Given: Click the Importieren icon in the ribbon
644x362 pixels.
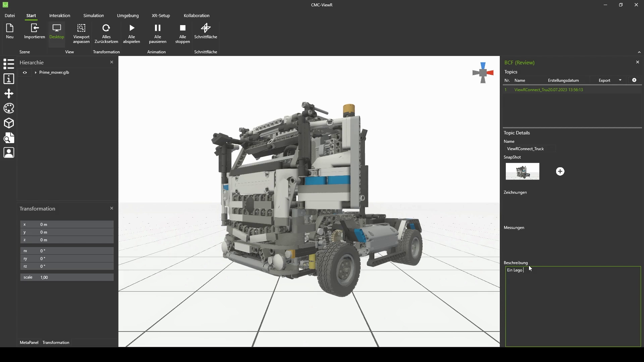Looking at the screenshot, I should click(35, 28).
